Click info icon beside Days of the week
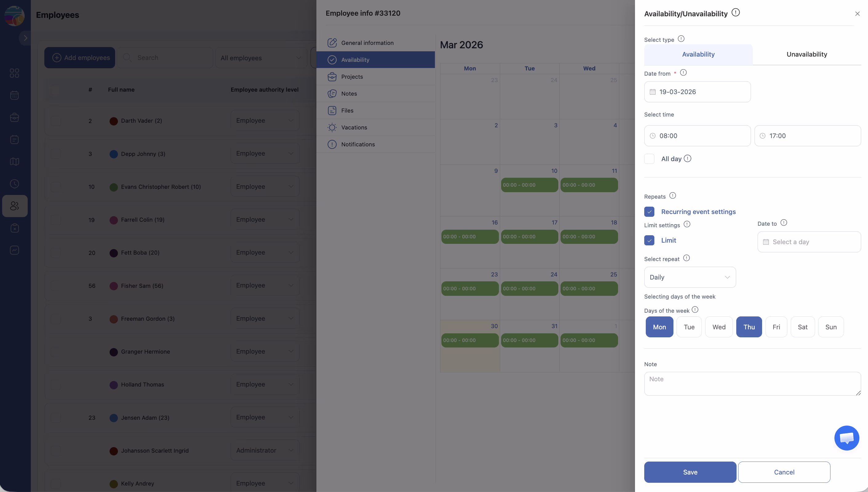 (695, 310)
